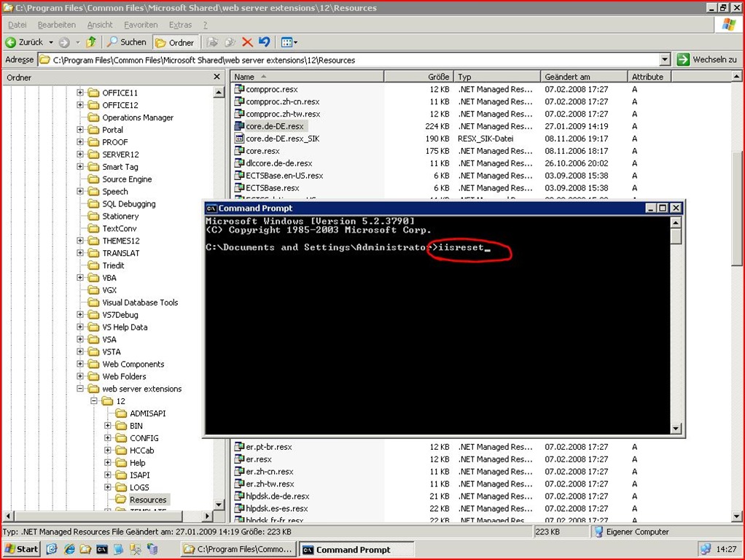Open the Extras menu
This screenshot has width=745, height=560.
pyautogui.click(x=180, y=25)
